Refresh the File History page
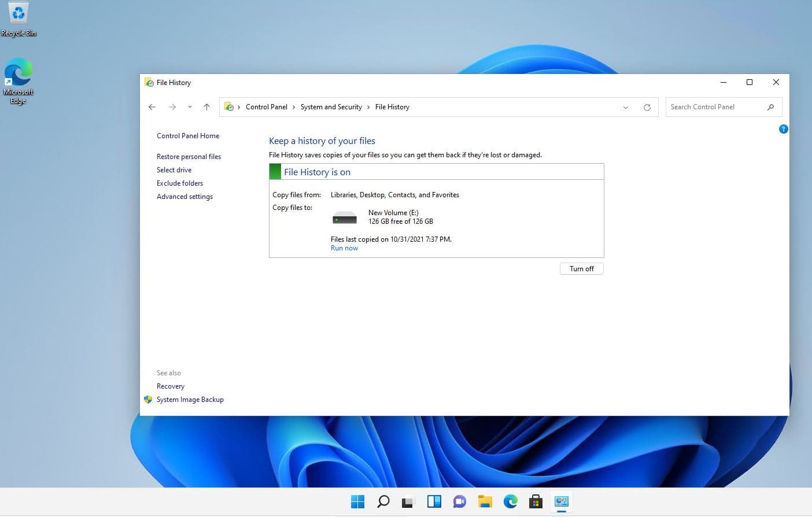 tap(647, 107)
